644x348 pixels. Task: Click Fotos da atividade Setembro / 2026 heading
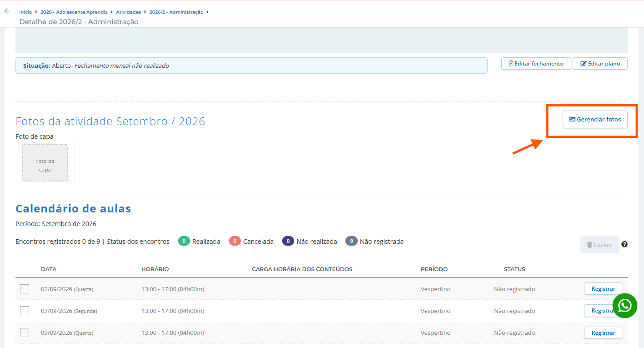[x=110, y=121]
